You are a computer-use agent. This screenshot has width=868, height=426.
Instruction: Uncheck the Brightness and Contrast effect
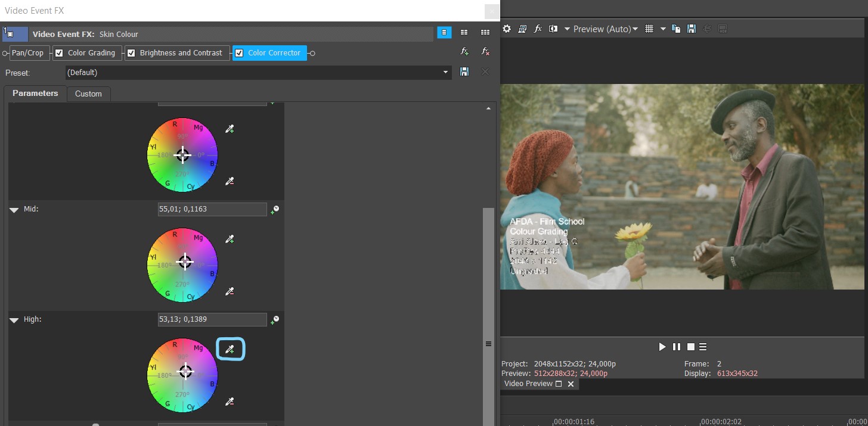[131, 53]
